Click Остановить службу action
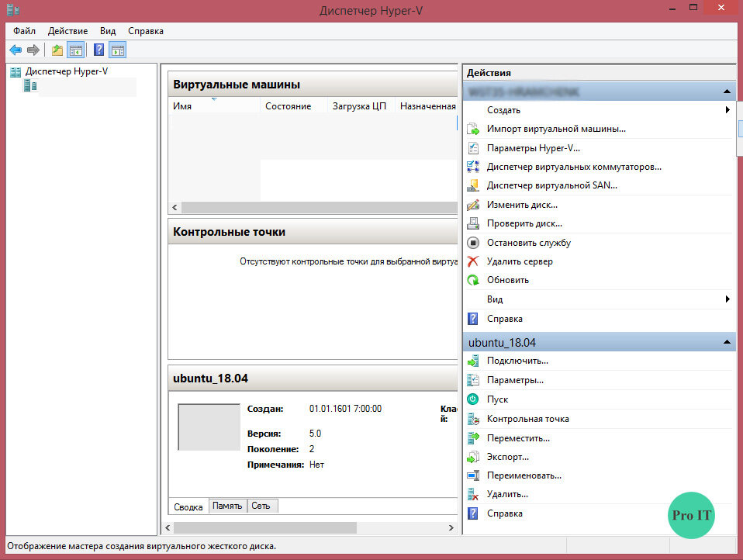This screenshot has height=560, width=743. [529, 243]
